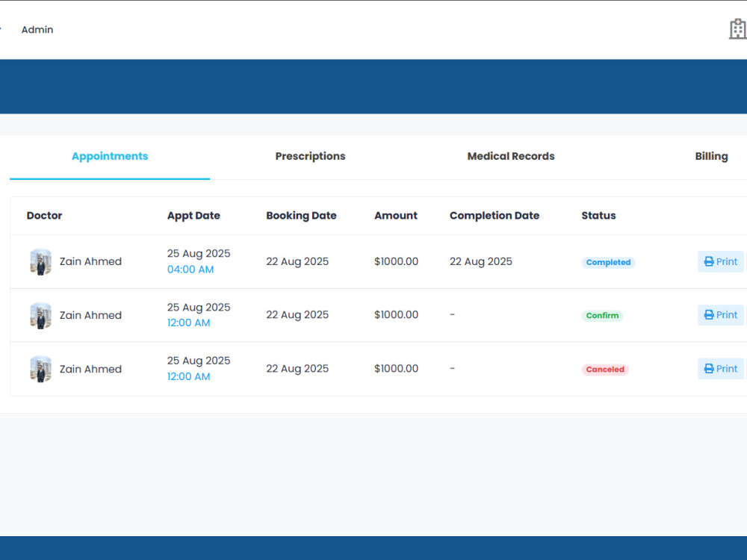This screenshot has height=560, width=747.
Task: Switch to the Medical Records tab
Action: point(511,156)
